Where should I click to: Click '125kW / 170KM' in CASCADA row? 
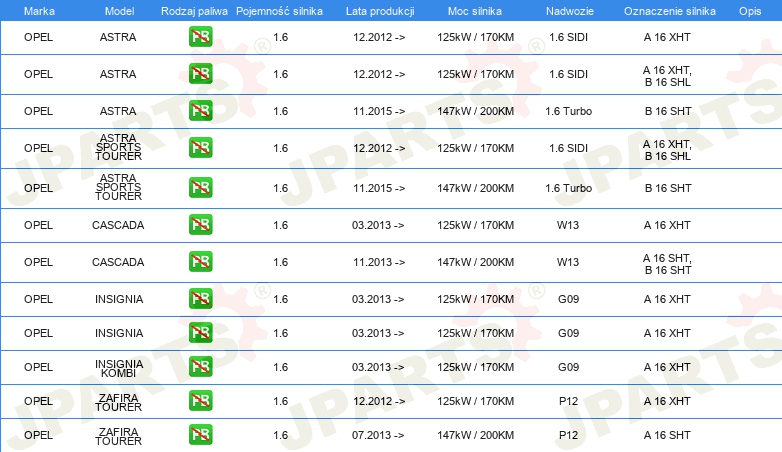475,225
